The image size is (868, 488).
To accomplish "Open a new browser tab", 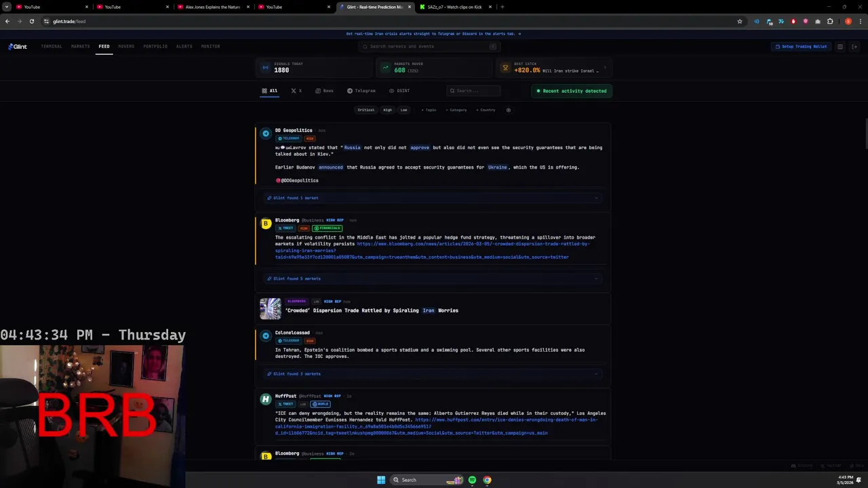I will [502, 7].
